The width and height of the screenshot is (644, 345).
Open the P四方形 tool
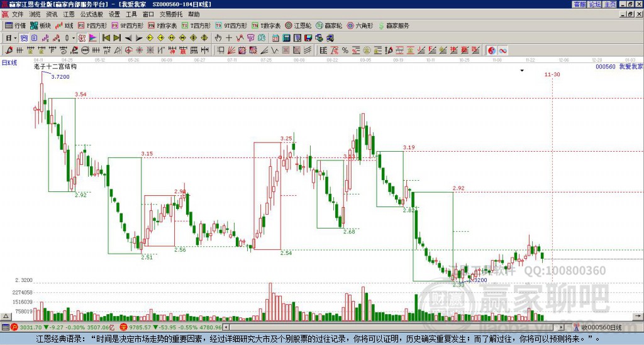pos(92,25)
